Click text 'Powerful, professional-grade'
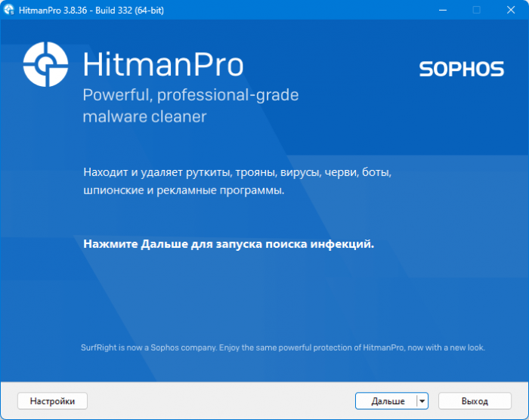Screen dimensions: 529x420 pos(190,94)
